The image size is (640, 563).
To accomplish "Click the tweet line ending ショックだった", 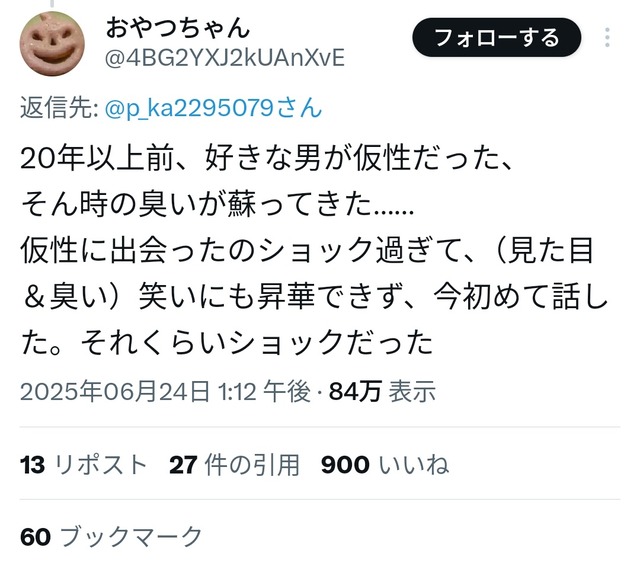I will click(227, 342).
